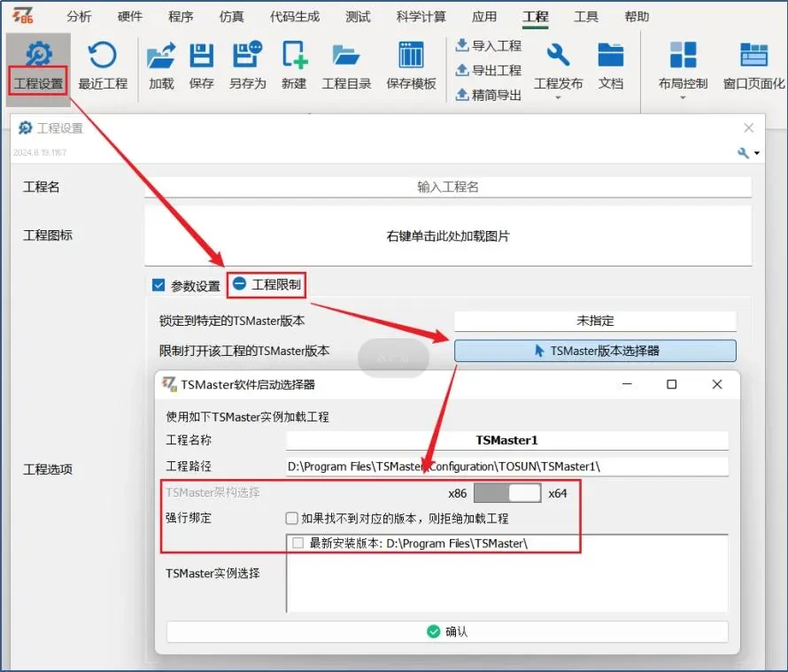Switch to the 工程限制 tab
The width and height of the screenshot is (788, 672).
tap(267, 285)
